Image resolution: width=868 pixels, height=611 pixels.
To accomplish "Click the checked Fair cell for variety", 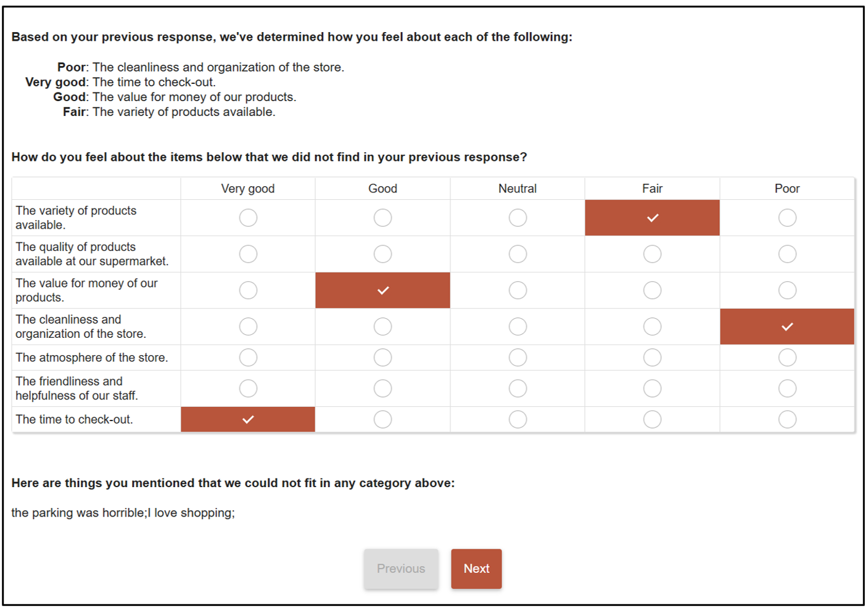I will (x=652, y=218).
